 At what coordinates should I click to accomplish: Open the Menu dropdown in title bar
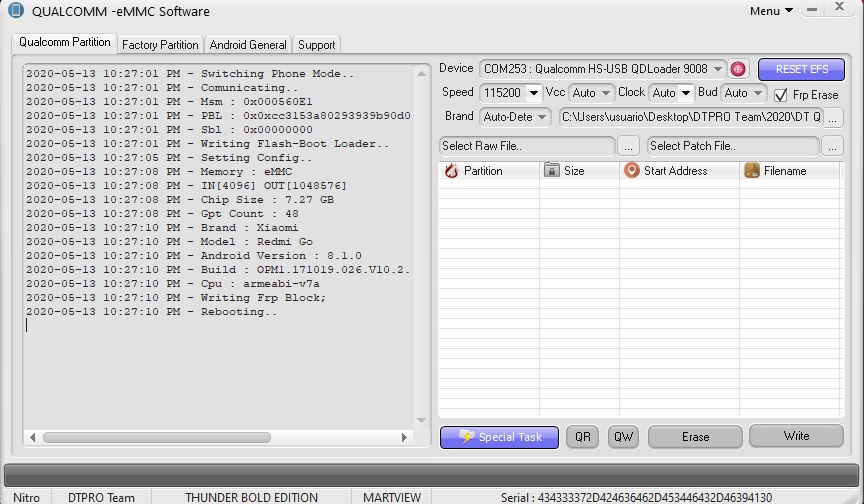[771, 10]
